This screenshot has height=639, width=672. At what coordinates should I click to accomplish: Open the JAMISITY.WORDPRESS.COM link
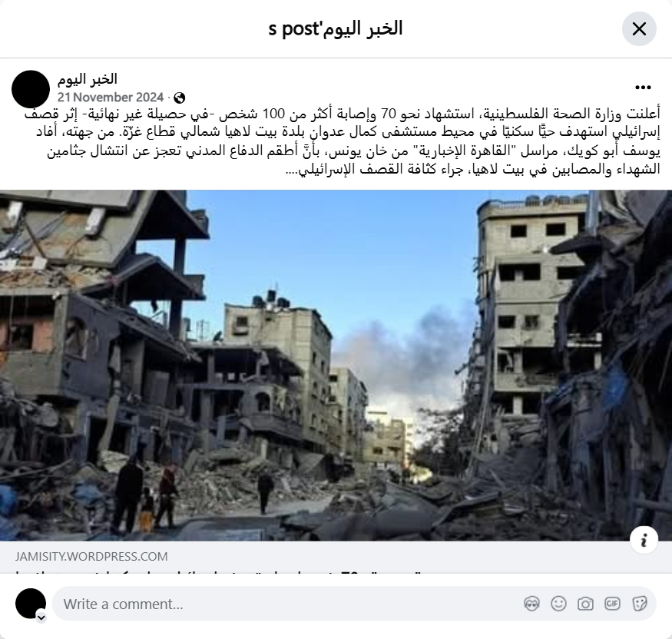point(91,556)
